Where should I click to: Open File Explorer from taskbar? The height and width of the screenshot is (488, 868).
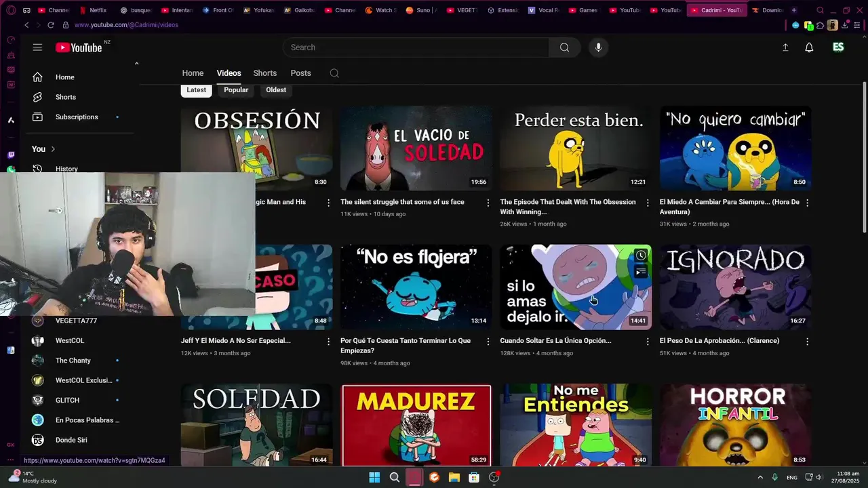click(x=454, y=477)
